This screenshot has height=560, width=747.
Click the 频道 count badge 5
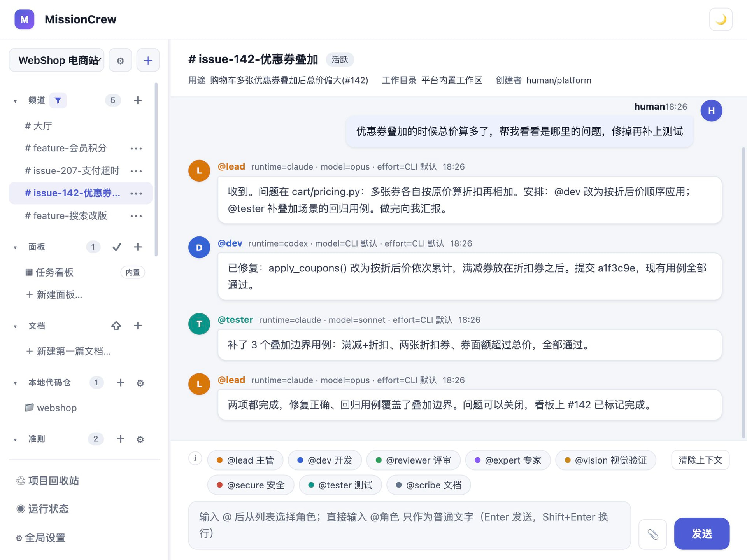click(112, 100)
